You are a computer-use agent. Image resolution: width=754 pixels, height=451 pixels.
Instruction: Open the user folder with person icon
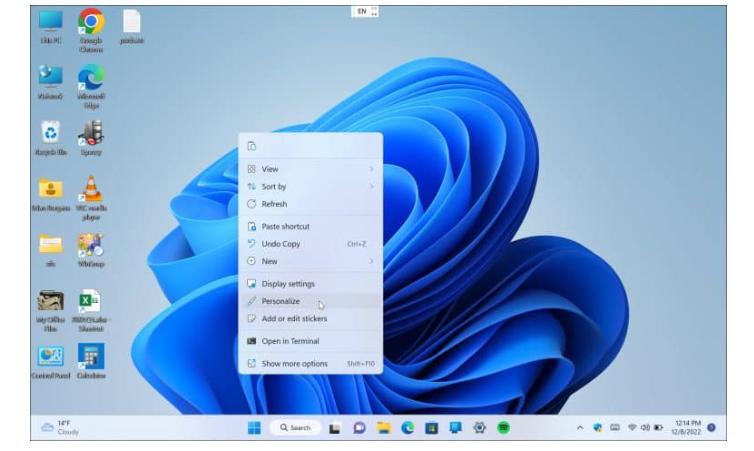click(x=50, y=194)
